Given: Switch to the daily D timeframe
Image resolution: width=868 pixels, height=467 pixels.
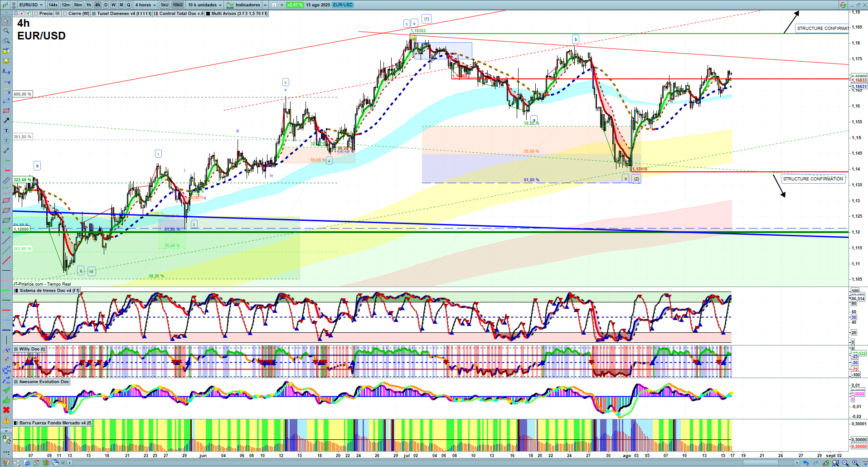Looking at the screenshot, I should tap(106, 5).
